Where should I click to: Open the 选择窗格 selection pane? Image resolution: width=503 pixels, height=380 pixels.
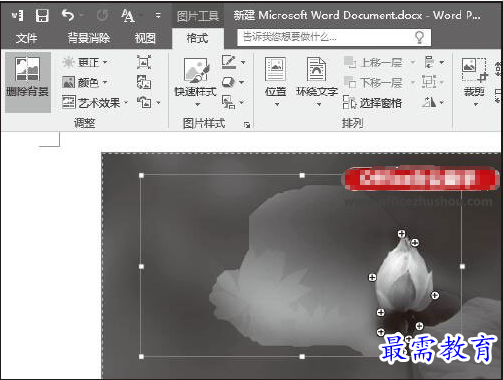click(x=372, y=103)
